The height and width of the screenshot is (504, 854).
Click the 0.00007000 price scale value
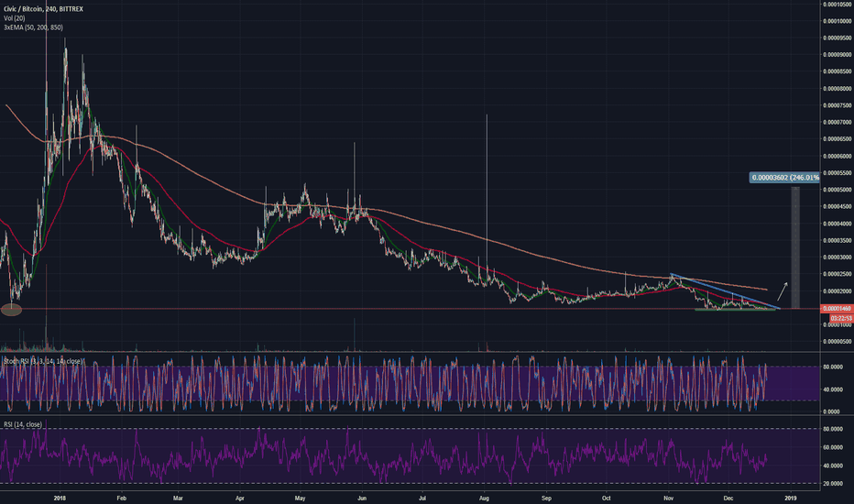(838, 122)
